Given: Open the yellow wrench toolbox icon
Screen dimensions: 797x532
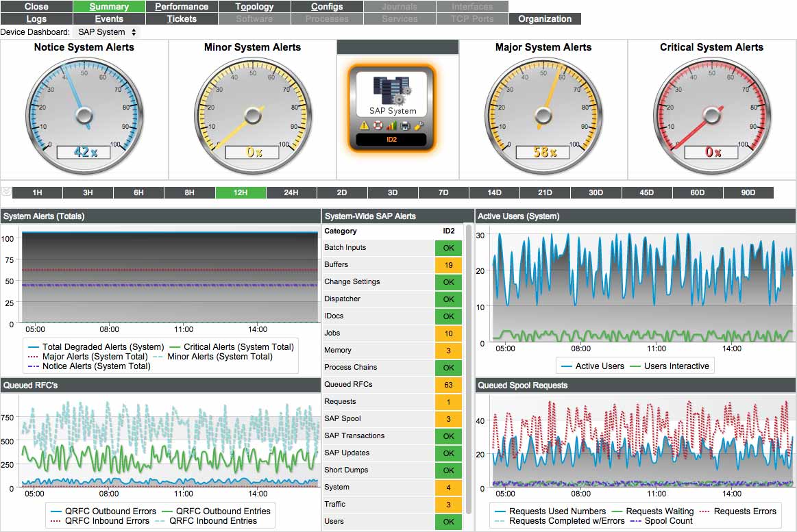Looking at the screenshot, I should coord(419,125).
